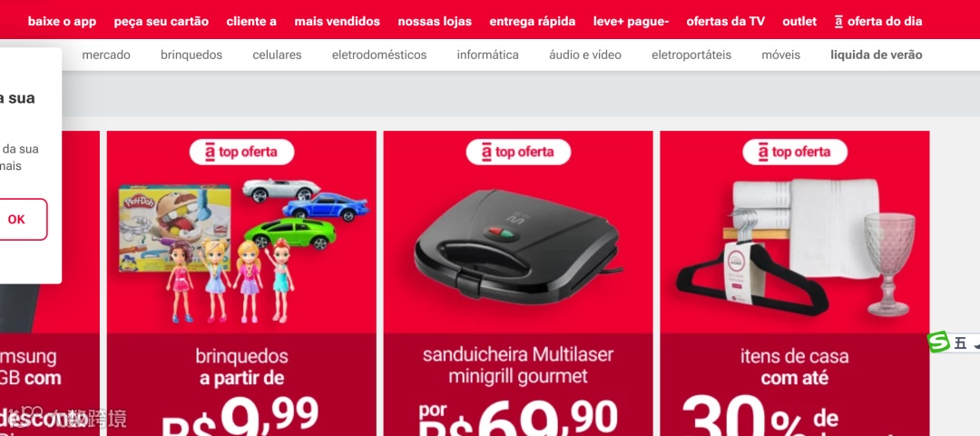Open the Multilaser sandwich maker offer image
The height and width of the screenshot is (436, 980).
[518, 247]
